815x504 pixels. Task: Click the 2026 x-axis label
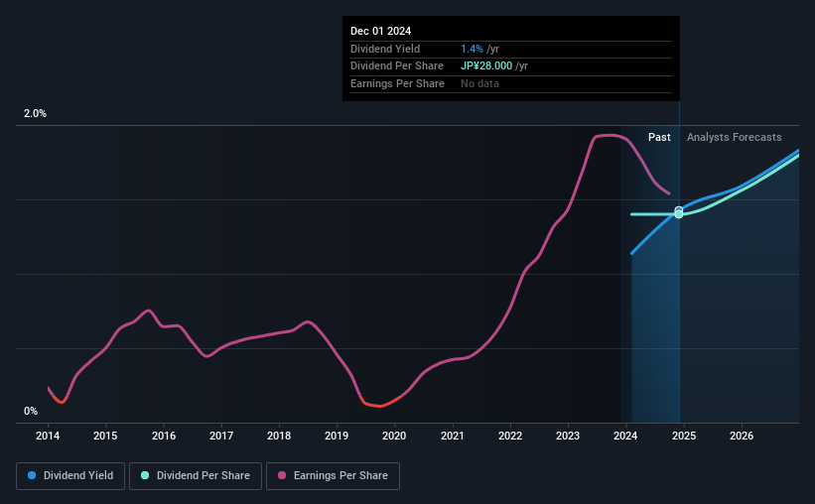tap(742, 436)
